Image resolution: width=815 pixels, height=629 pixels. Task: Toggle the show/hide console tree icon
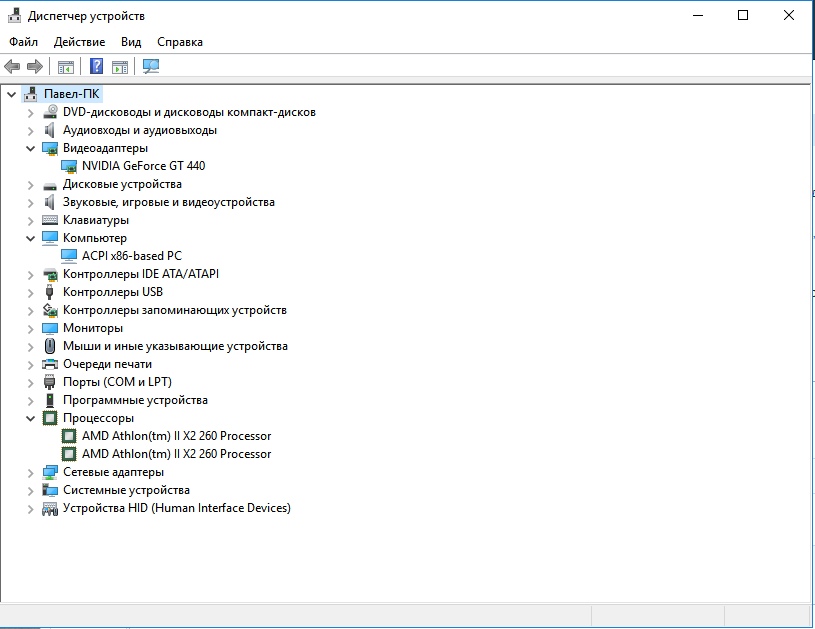(66, 67)
